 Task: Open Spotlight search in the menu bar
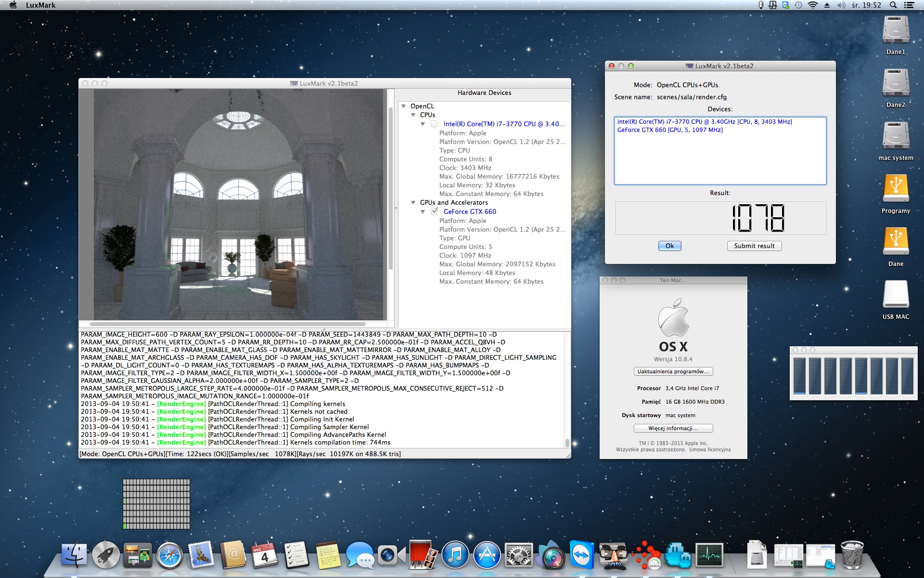coord(893,5)
